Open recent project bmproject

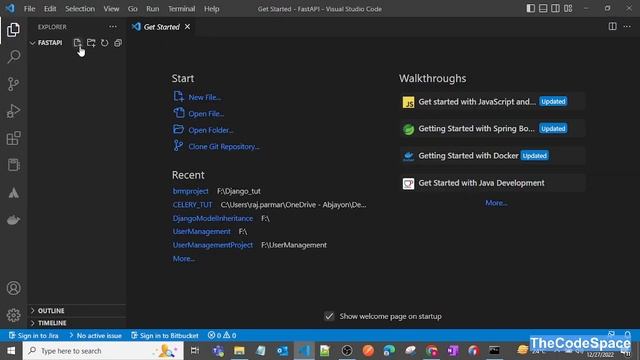click(190, 191)
